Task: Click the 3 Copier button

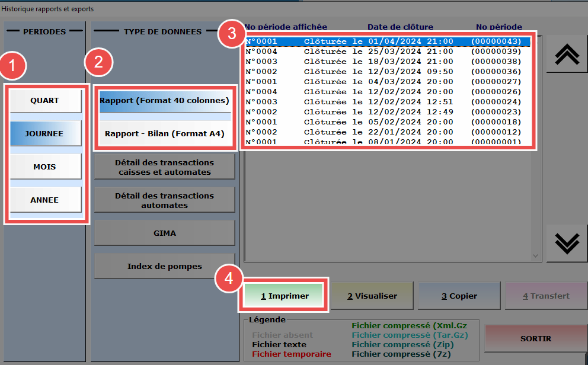Action: (x=459, y=296)
